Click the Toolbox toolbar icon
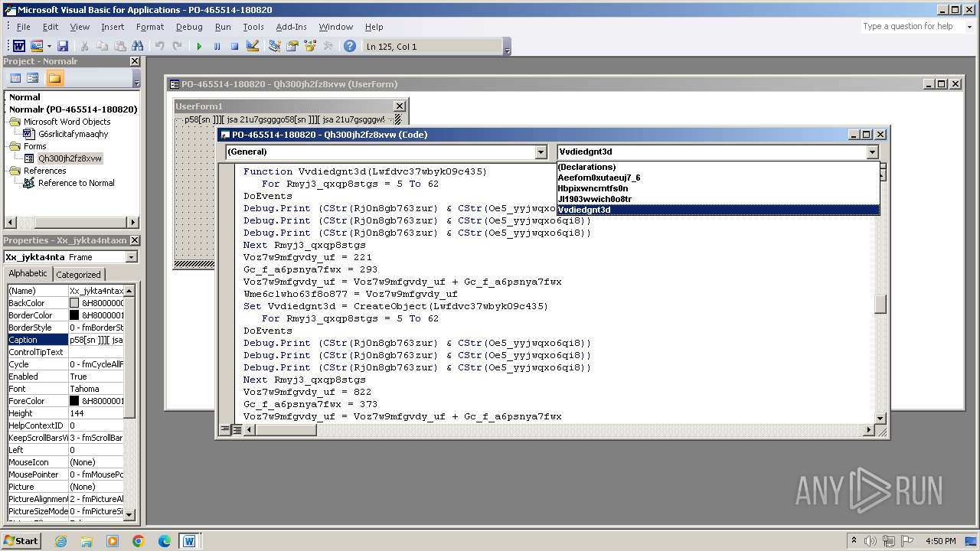Screen dimensions: 980x551 click(328, 47)
